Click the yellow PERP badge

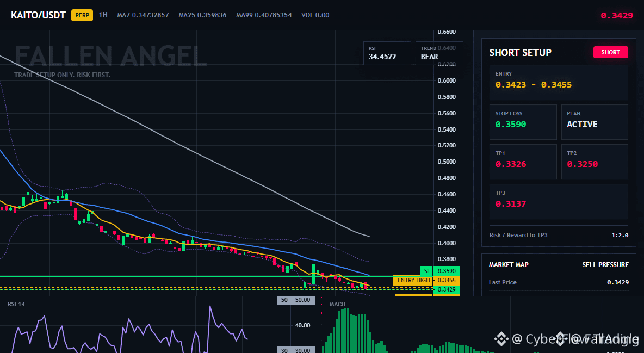[x=82, y=15]
